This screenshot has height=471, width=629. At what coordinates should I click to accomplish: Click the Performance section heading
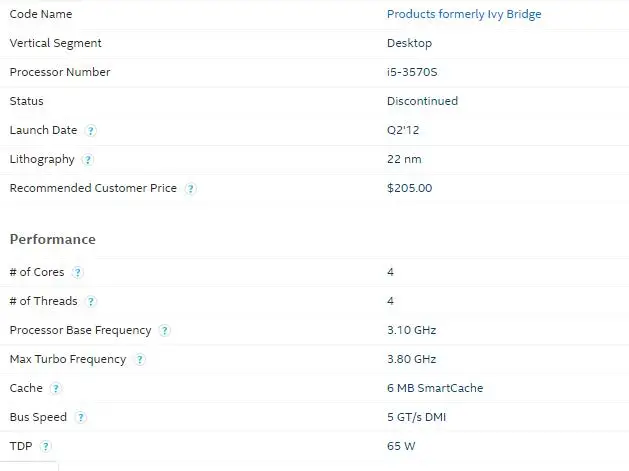tap(53, 240)
